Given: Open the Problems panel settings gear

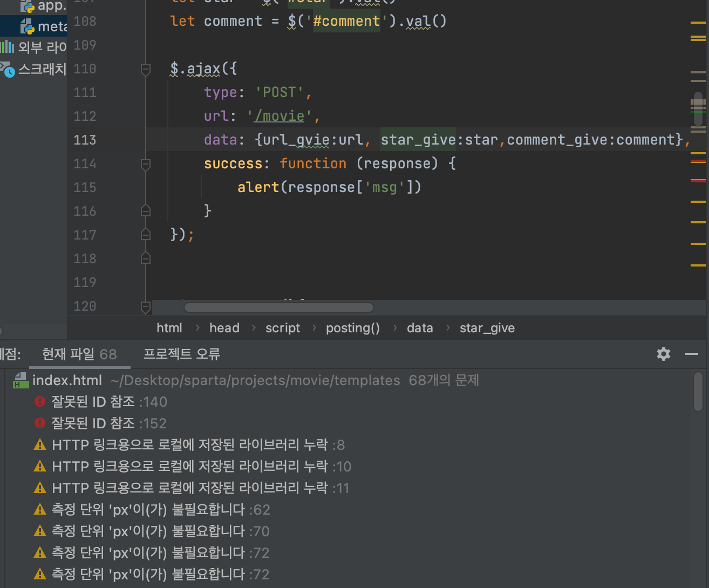Looking at the screenshot, I should click(663, 354).
